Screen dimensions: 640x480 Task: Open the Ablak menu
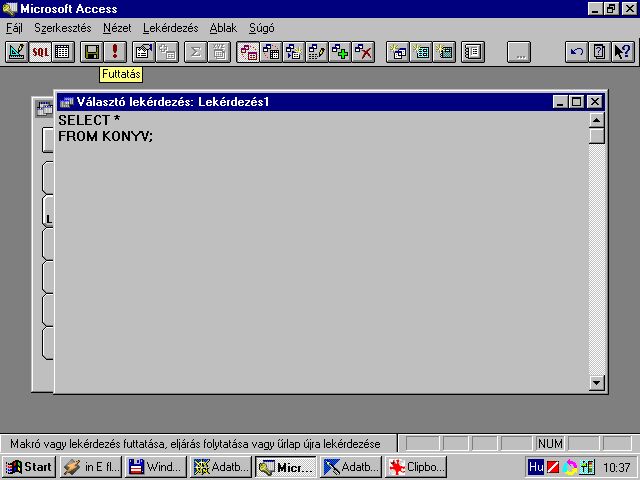[223, 28]
